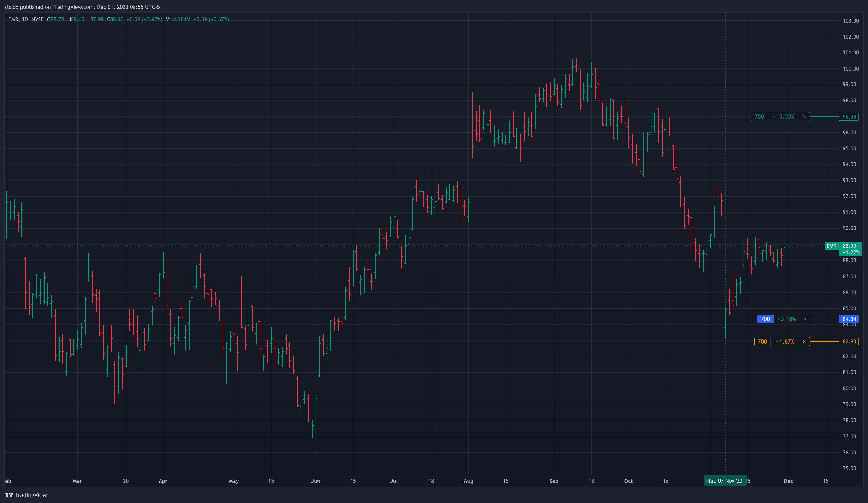868x503 pixels.
Task: Click the orange 700 quantity on the 82.93 order
Action: tap(763, 341)
